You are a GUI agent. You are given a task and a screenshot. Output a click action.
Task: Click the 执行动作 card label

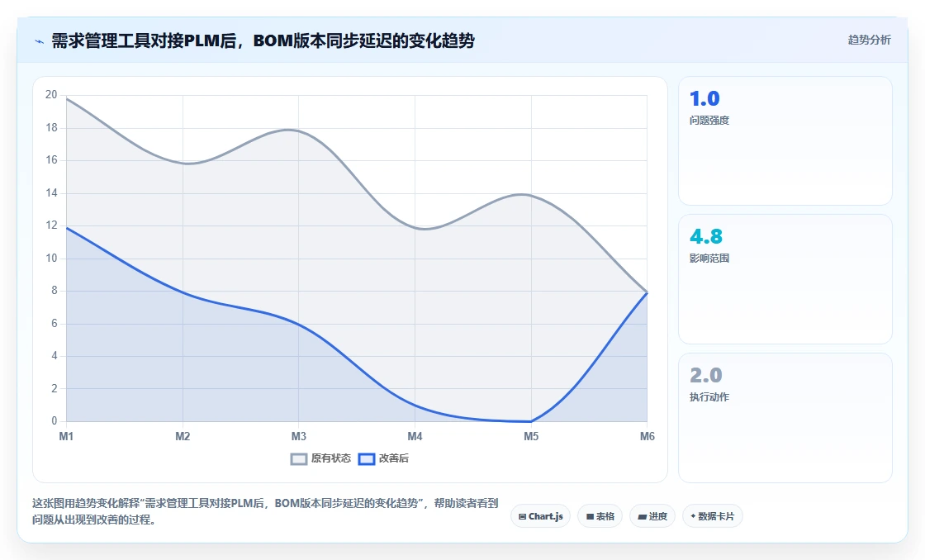click(709, 397)
